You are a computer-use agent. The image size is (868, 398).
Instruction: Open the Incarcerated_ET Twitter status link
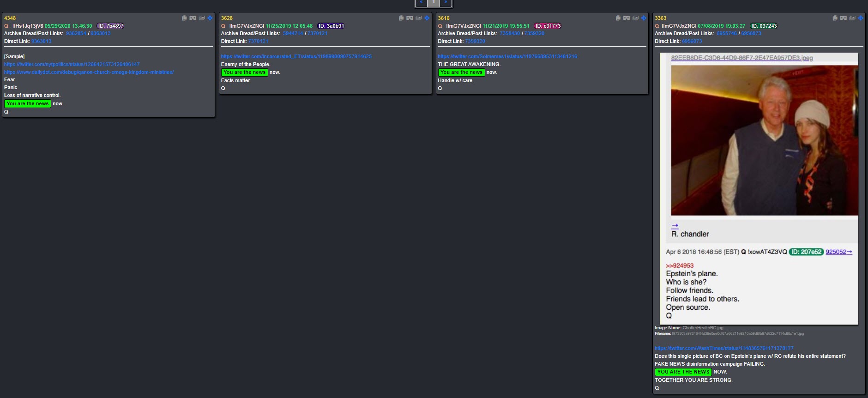(x=296, y=56)
